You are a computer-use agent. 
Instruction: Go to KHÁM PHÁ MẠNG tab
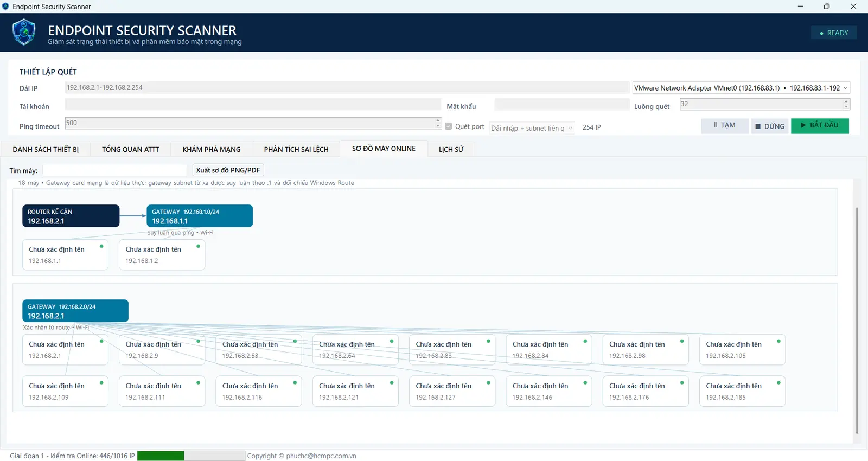(x=212, y=149)
